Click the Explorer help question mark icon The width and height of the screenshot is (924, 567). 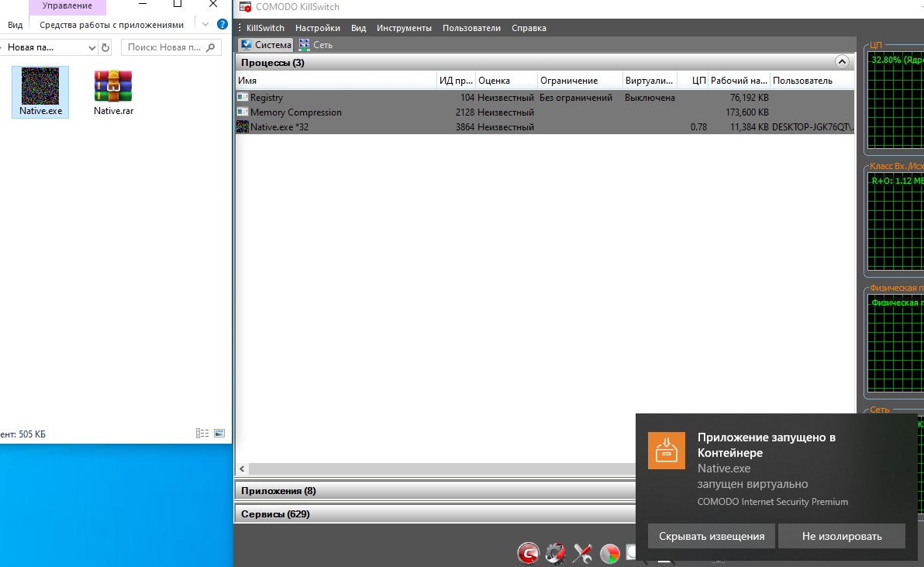(222, 24)
